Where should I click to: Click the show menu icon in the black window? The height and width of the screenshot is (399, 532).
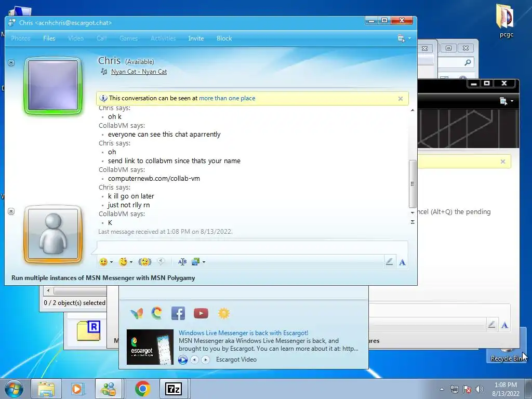pyautogui.click(x=503, y=101)
